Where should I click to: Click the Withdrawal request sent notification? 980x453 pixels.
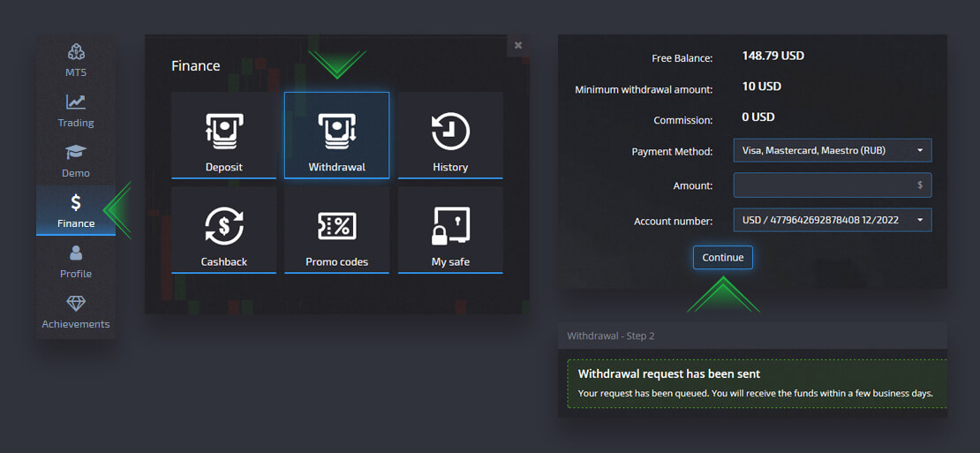[755, 383]
